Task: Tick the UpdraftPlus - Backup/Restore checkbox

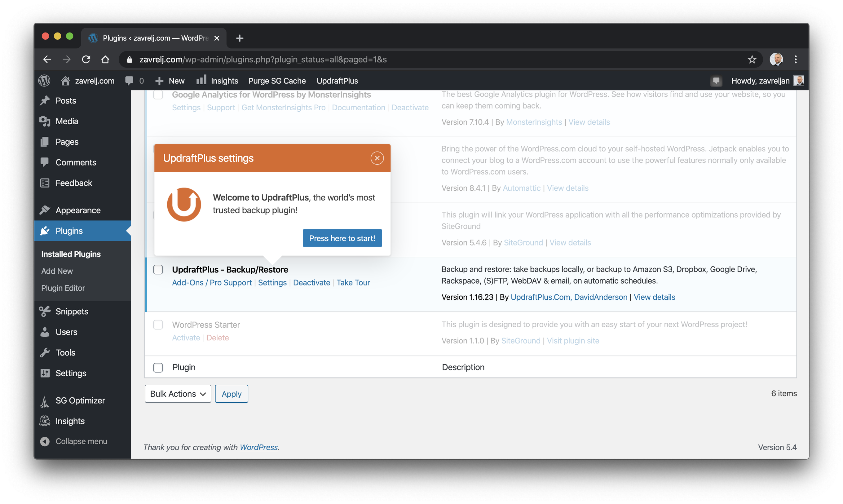Action: point(158,270)
